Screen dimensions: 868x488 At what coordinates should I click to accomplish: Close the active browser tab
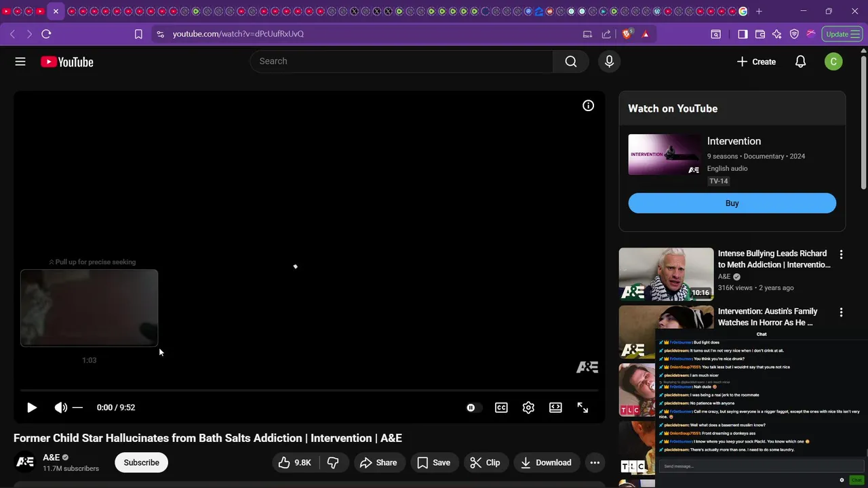tap(56, 12)
